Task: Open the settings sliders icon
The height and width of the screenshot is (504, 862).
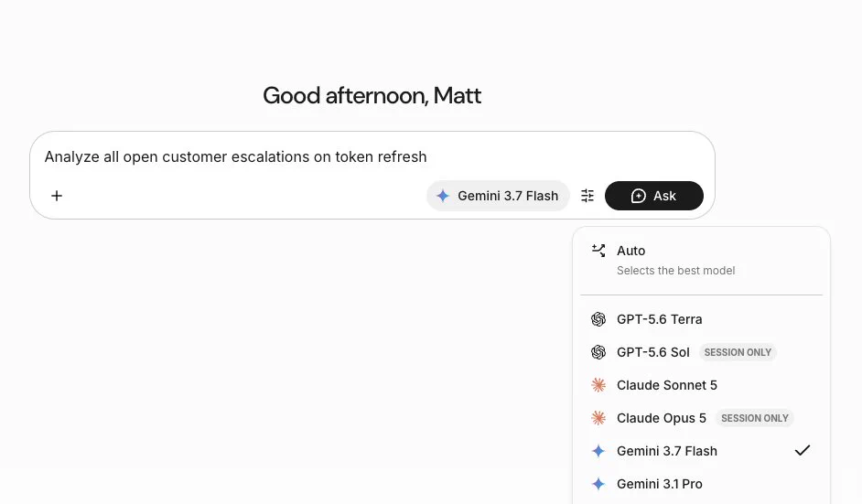Action: coord(587,196)
